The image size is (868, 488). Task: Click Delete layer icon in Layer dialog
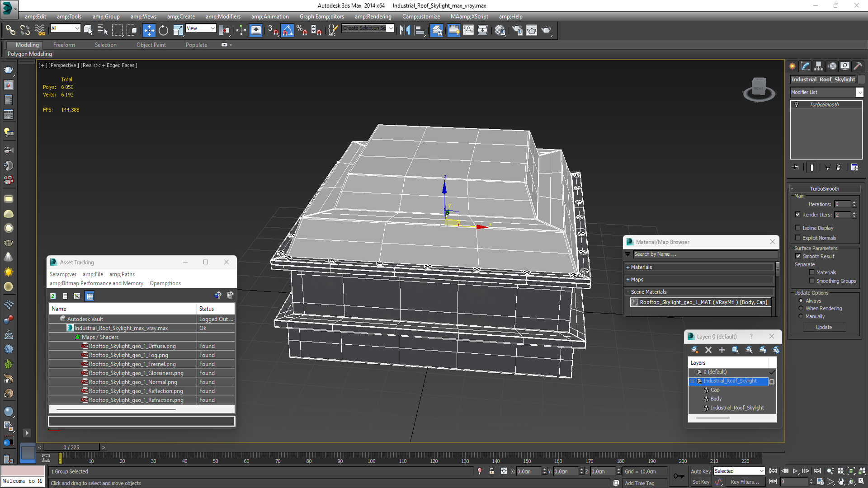pyautogui.click(x=708, y=350)
